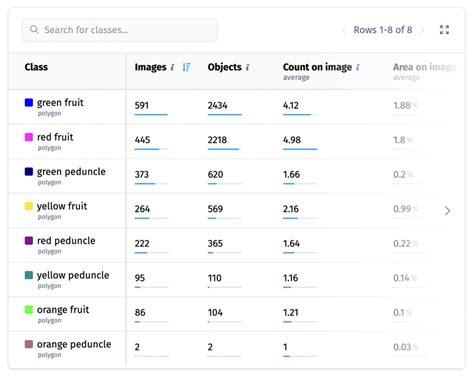Screen dimensions: 474x379
Task: Click the red peduncle color swatch
Action: (29, 240)
